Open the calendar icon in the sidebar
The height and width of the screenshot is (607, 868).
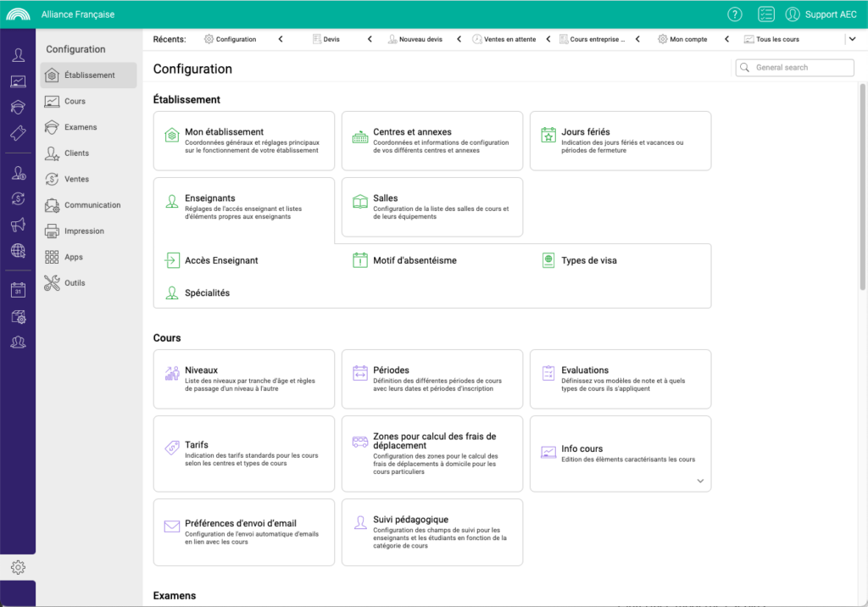[x=17, y=289]
